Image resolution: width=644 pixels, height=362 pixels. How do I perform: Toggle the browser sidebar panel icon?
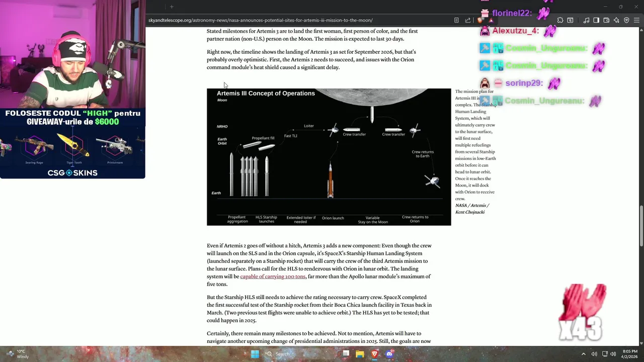(x=596, y=20)
